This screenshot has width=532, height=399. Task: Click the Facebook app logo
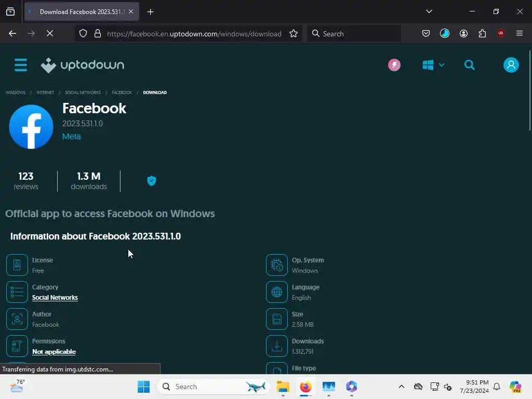tap(31, 127)
